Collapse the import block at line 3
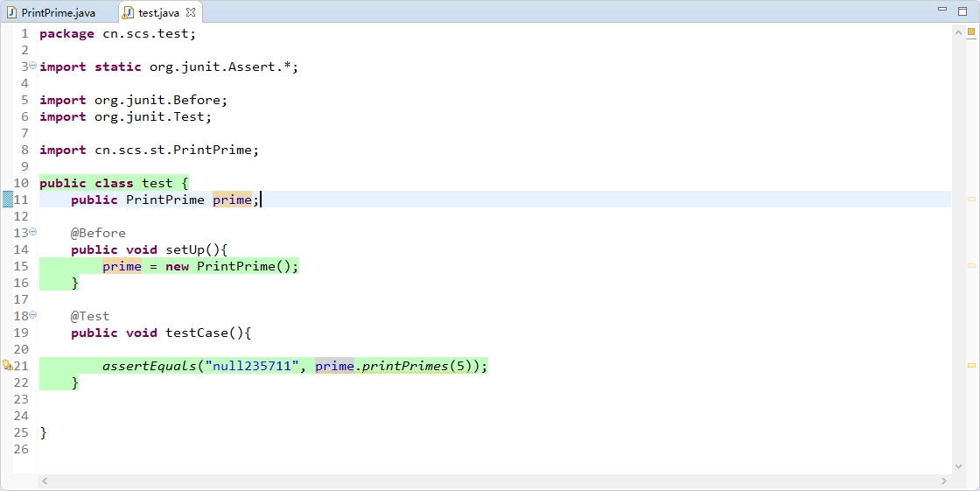 tap(32, 65)
